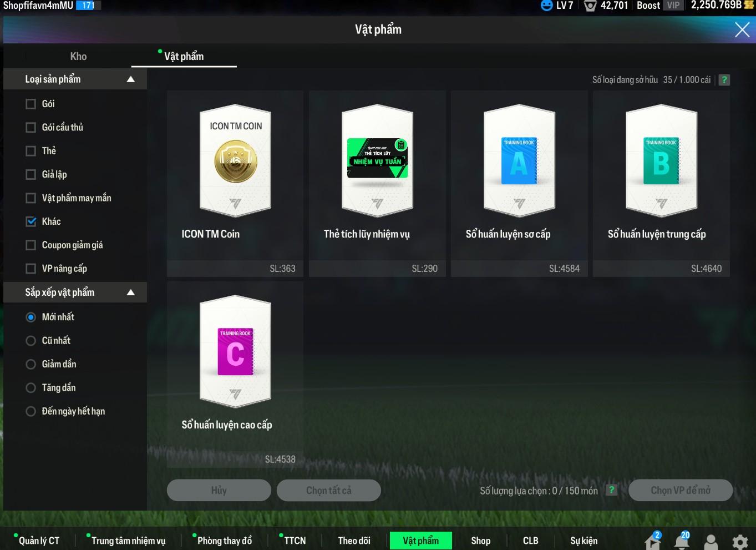
Task: Select the Giảm dần sort option
Action: [x=31, y=364]
